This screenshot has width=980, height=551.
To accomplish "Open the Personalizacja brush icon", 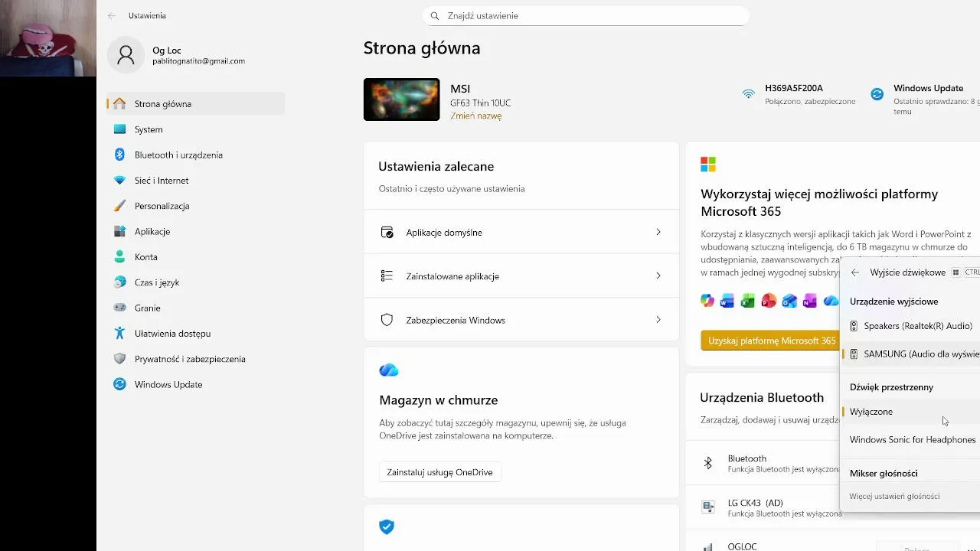I will (119, 206).
